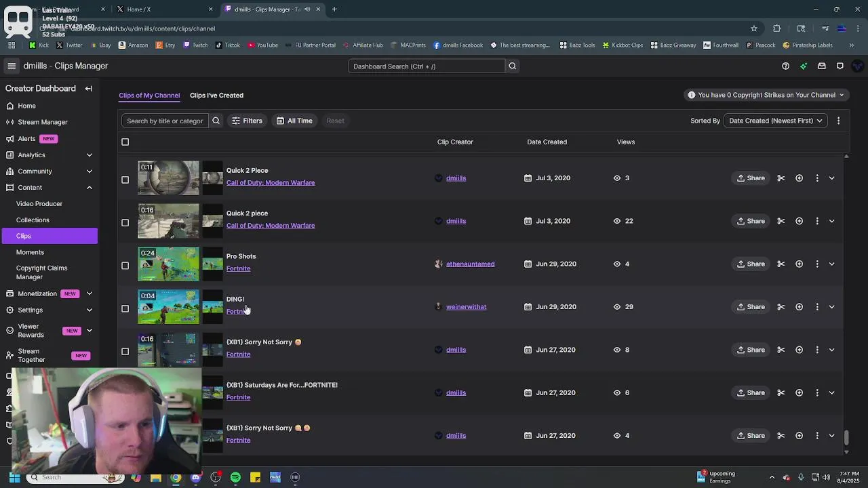
Task: Expand the Analytics sidebar section
Action: [x=90, y=155]
